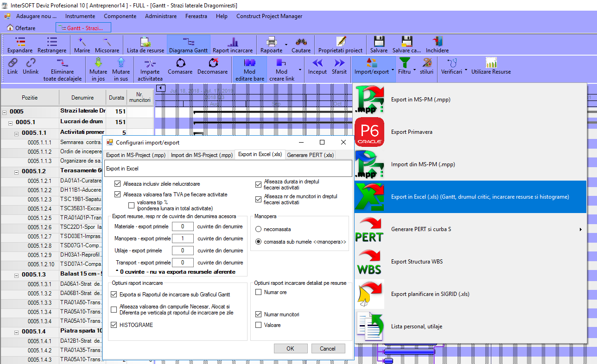
Task: Click the Export in Excel text field
Action: coord(228,169)
